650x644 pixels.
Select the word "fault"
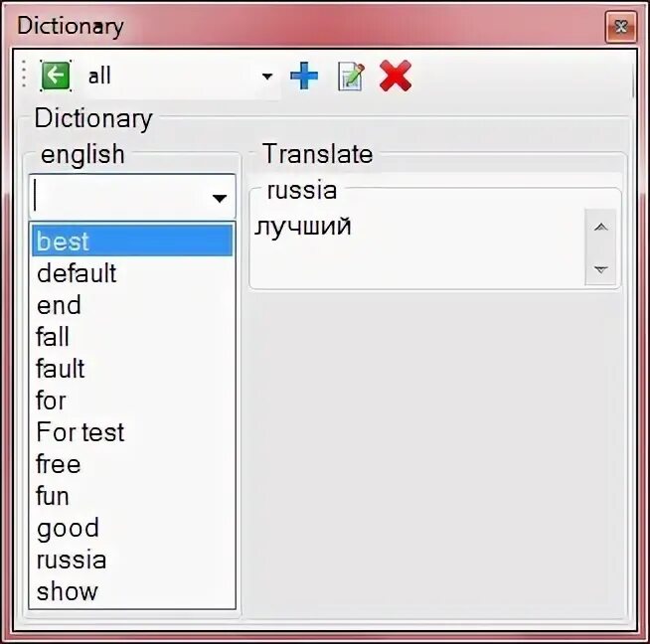[x=132, y=369]
